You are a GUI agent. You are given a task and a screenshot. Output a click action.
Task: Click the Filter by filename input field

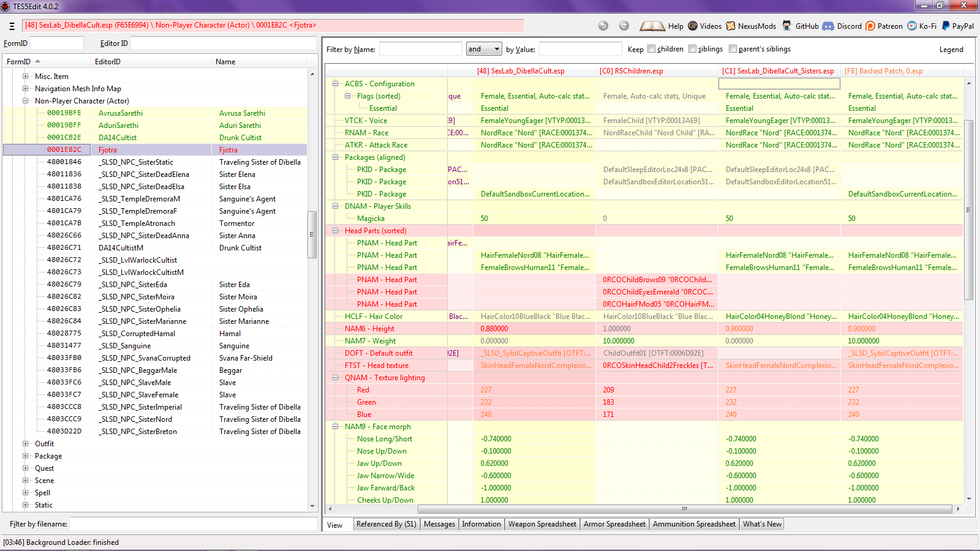pos(193,524)
